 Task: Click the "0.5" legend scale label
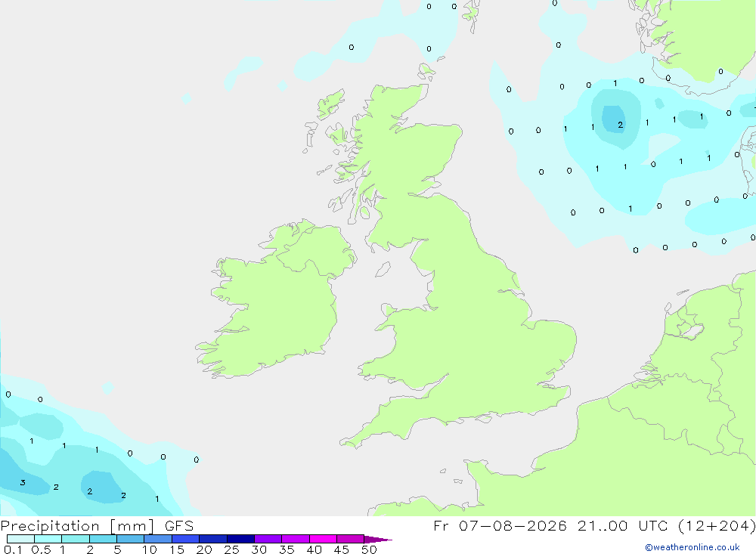[x=41, y=549]
